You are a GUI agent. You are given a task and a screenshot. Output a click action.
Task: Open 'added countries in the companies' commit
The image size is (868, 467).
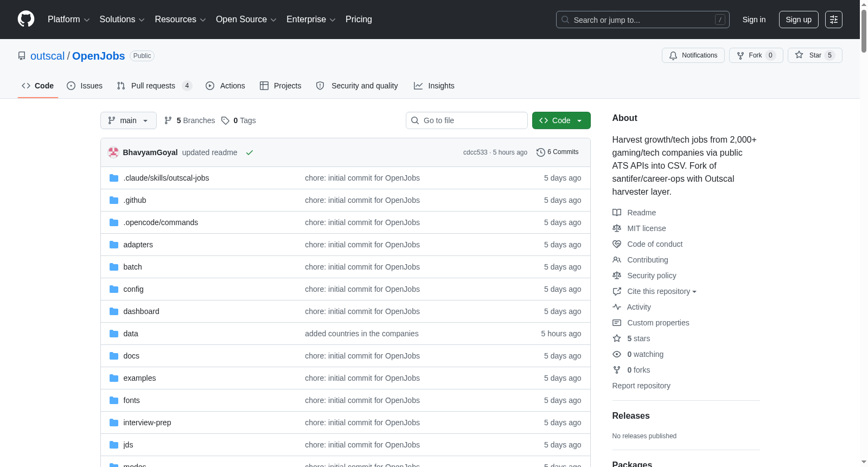coord(362,334)
